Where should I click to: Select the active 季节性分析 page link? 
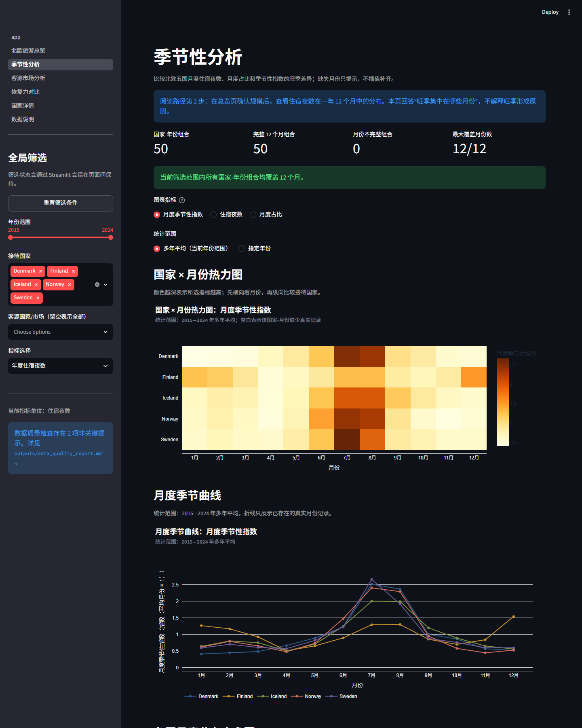(x=61, y=65)
